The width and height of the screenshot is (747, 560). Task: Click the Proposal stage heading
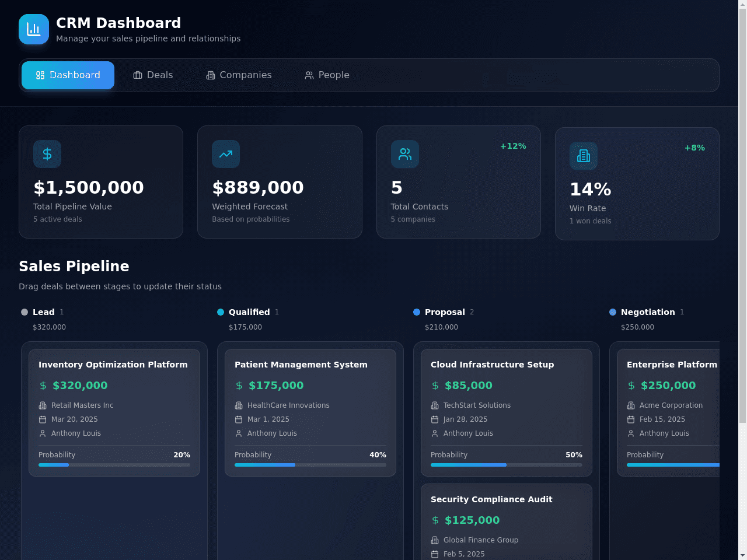445,312
